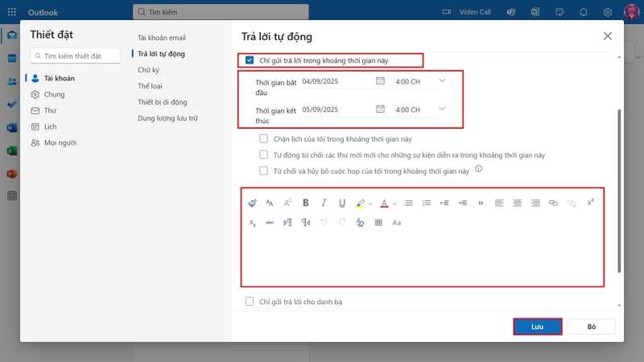This screenshot has height=362, width=644.
Task: Expand the end time 4:00 CH dropdown
Action: (x=442, y=109)
